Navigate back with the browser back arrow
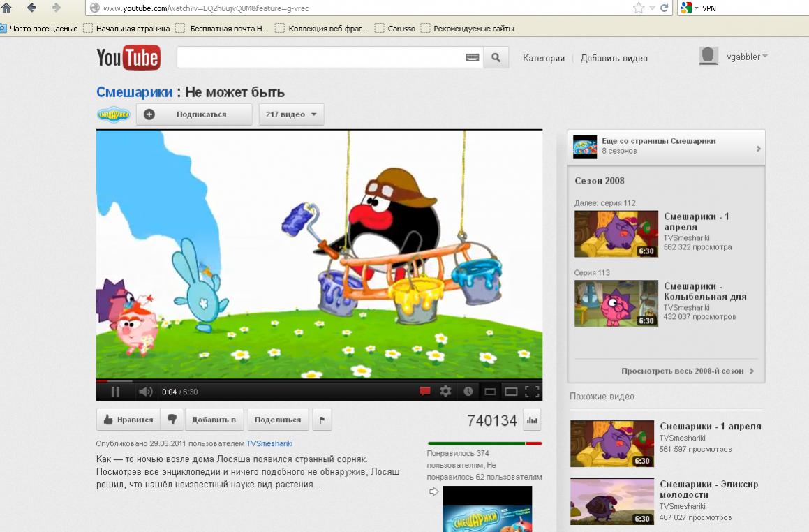809x532 pixels. click(31, 8)
